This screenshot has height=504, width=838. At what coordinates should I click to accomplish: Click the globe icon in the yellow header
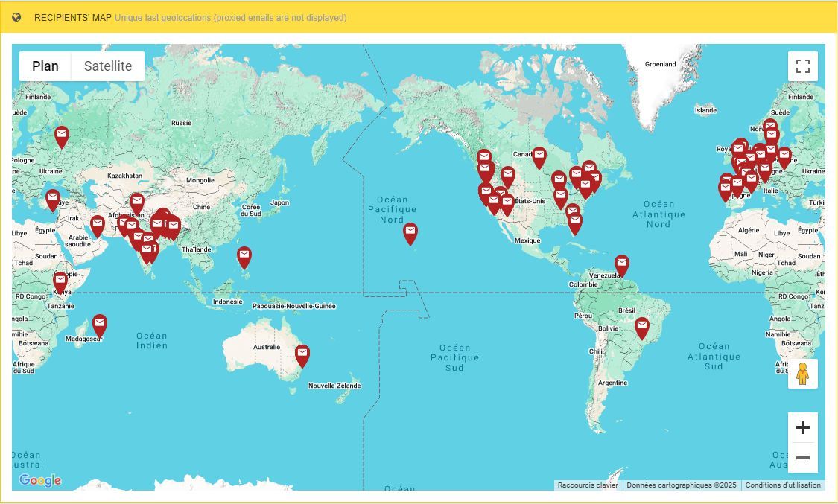coord(17,16)
